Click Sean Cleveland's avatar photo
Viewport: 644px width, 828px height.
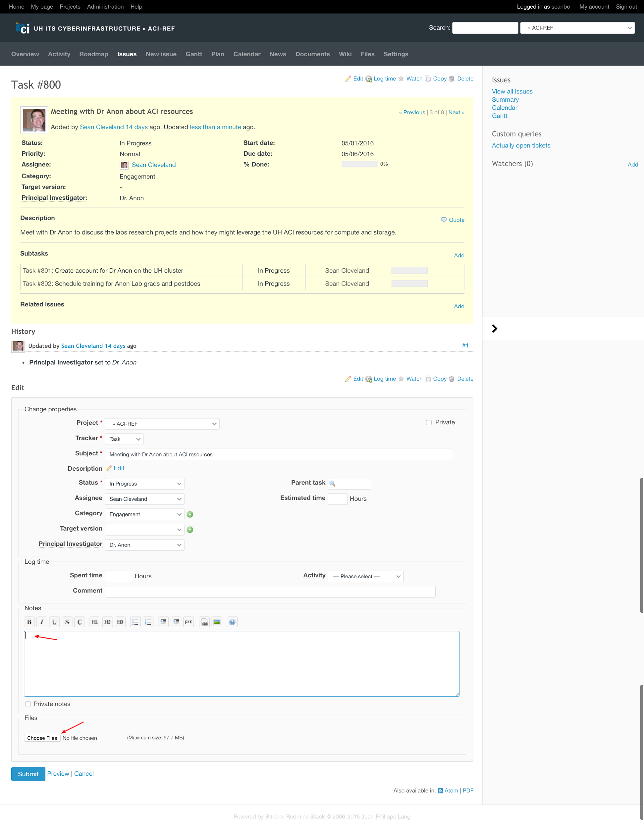pyautogui.click(x=34, y=120)
